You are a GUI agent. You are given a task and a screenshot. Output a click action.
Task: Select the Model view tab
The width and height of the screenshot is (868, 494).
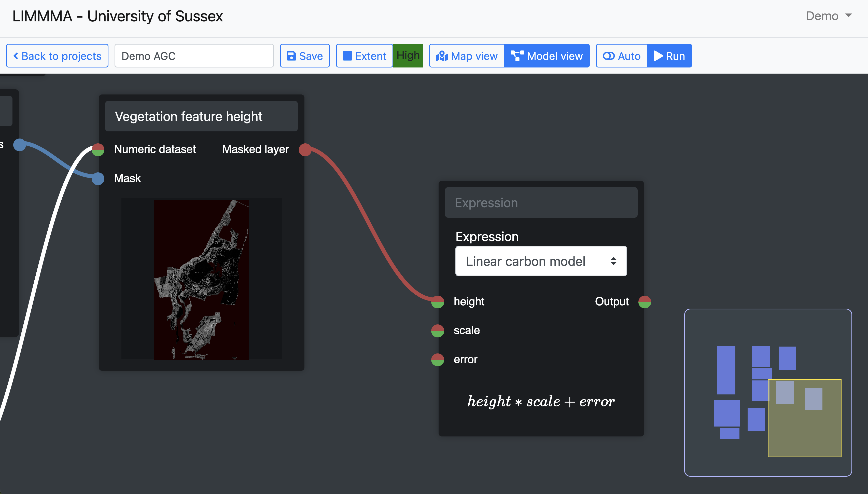click(x=547, y=56)
